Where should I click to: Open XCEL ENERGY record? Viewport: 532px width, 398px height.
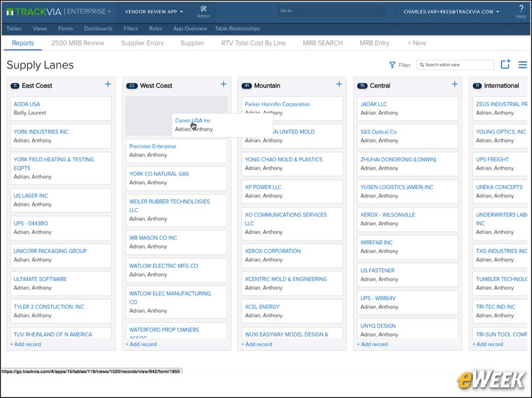pos(262,307)
